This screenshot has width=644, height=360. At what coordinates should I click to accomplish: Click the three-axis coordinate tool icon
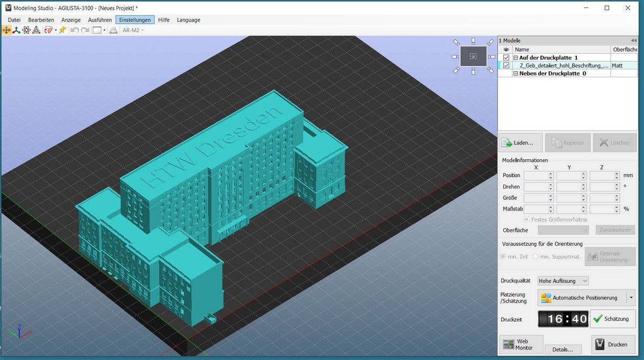(17, 30)
